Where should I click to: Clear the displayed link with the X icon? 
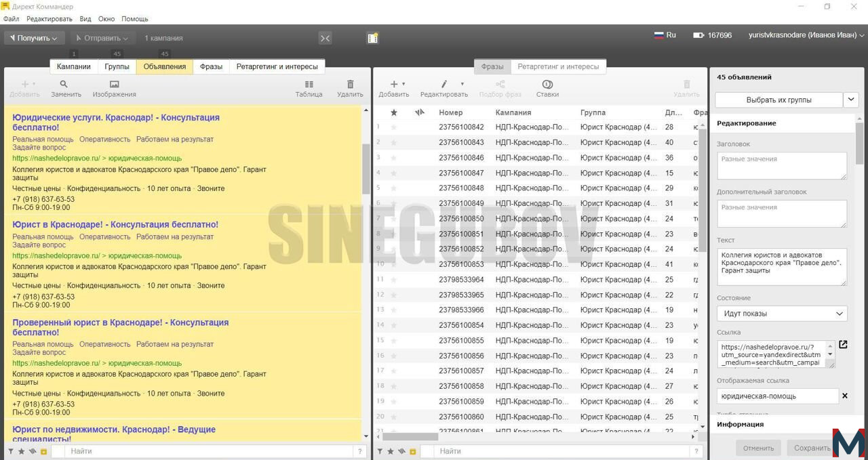pyautogui.click(x=845, y=396)
